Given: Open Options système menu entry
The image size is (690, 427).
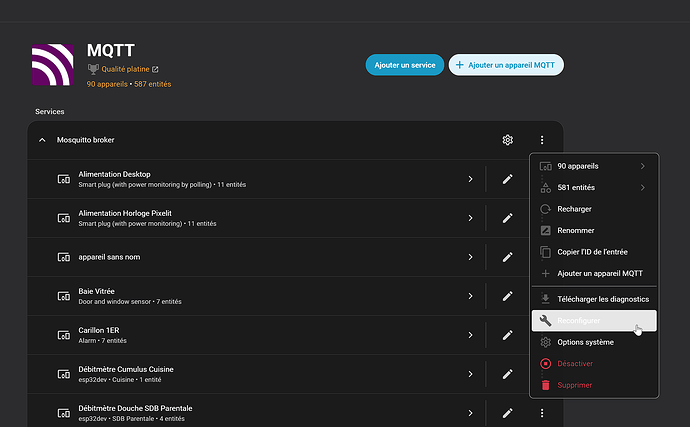Looking at the screenshot, I should pos(594,342).
